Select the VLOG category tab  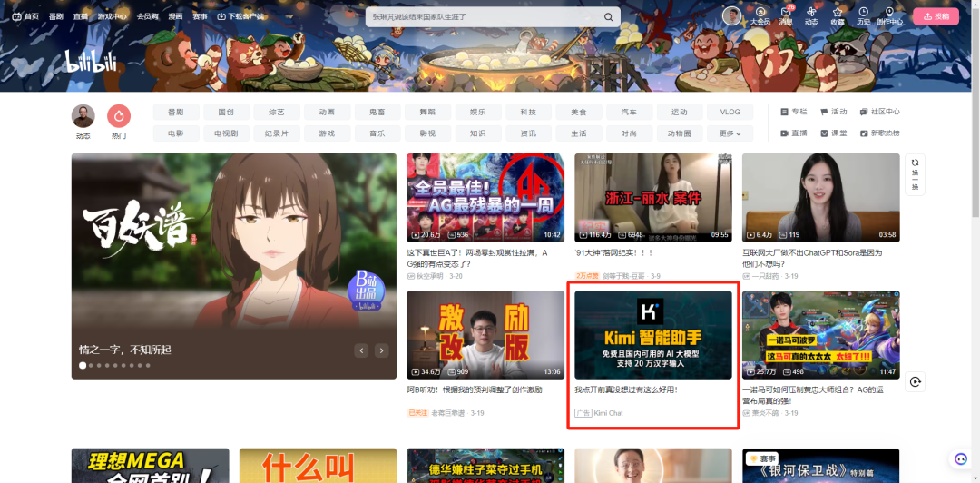(730, 112)
